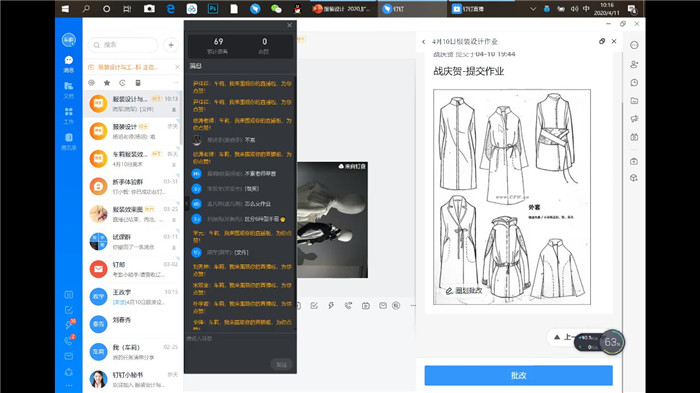Open the 钉钉小秘书 conversation

point(133,379)
